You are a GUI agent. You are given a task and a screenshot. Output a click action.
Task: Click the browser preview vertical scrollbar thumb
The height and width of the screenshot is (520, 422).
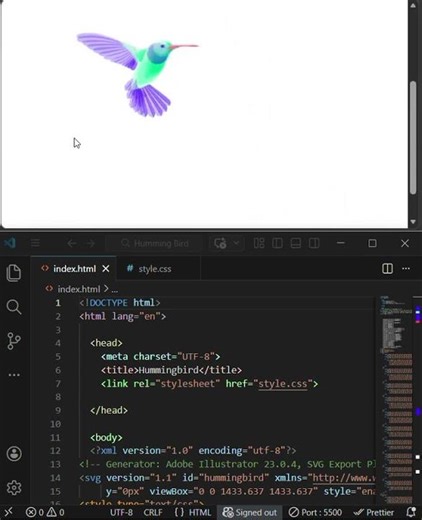tap(413, 137)
